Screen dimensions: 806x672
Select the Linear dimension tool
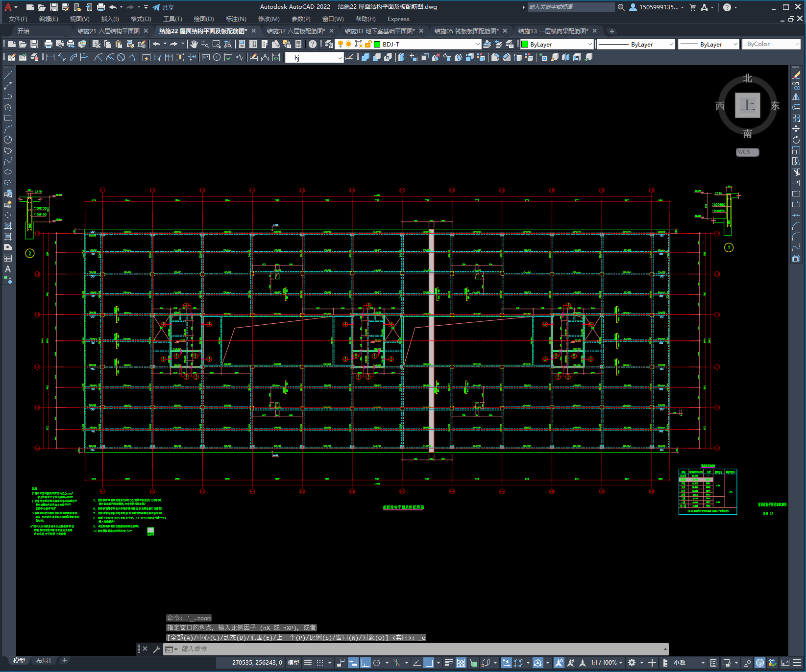pyautogui.click(x=50, y=57)
